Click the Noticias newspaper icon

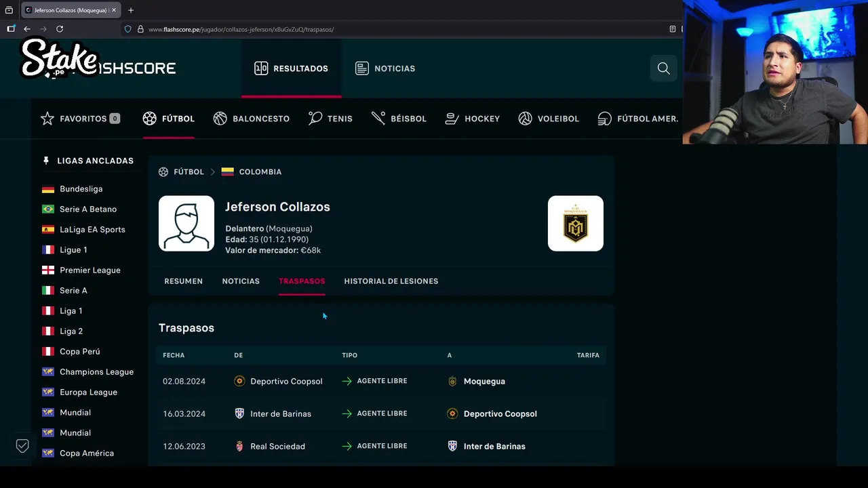pyautogui.click(x=362, y=68)
